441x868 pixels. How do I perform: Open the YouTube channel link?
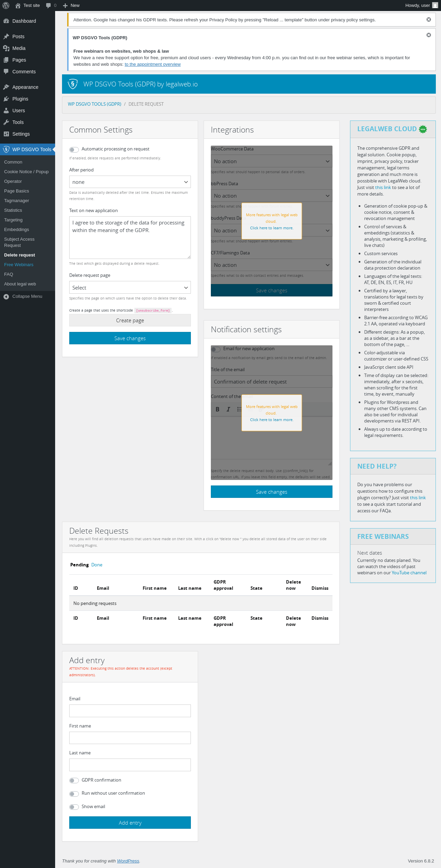tap(409, 573)
